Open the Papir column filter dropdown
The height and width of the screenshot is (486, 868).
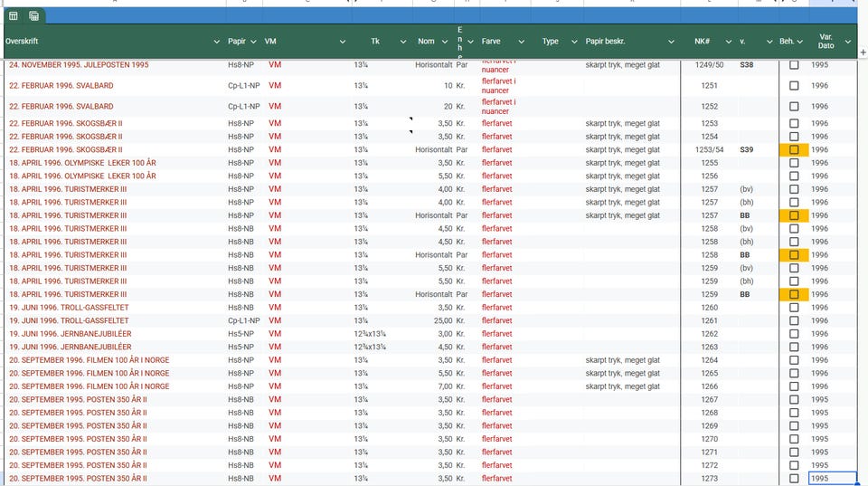(x=253, y=43)
